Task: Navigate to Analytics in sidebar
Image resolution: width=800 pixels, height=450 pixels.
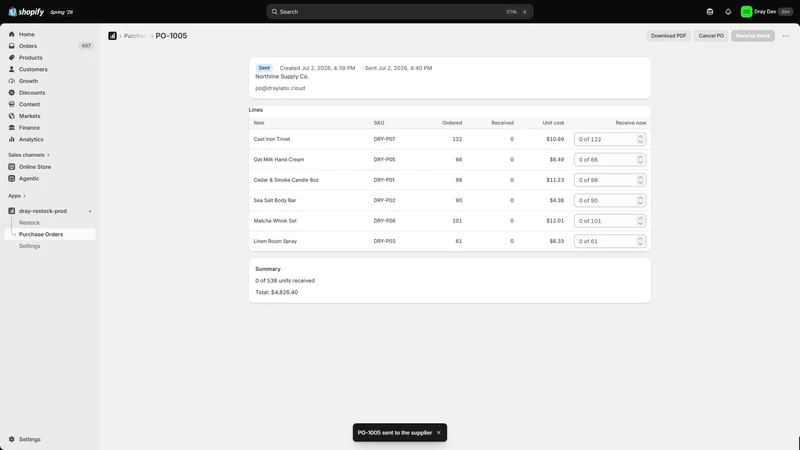Action: (49, 139)
